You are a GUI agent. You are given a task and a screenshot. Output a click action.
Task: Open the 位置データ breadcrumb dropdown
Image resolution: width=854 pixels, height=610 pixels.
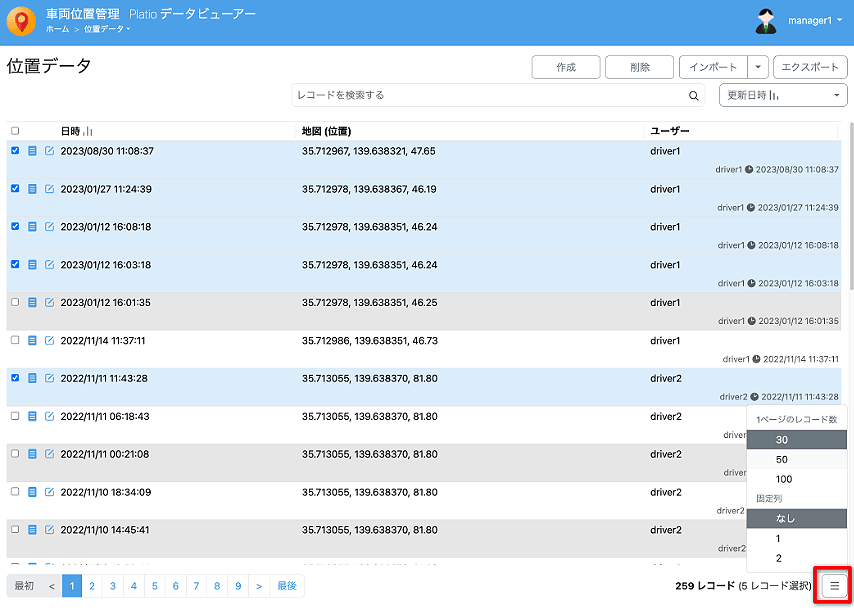pyautogui.click(x=107, y=30)
